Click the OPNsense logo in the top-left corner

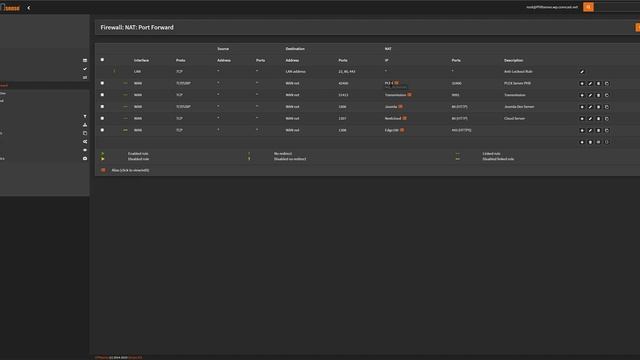coord(10,8)
